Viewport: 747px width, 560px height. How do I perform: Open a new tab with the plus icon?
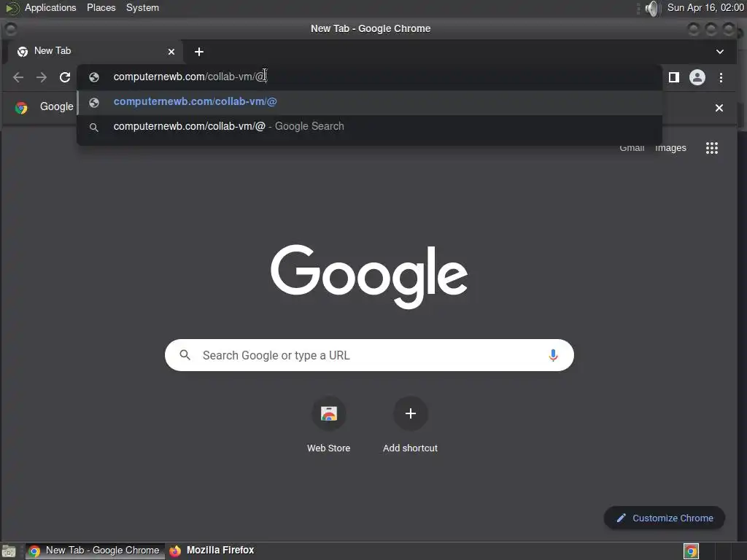click(199, 52)
